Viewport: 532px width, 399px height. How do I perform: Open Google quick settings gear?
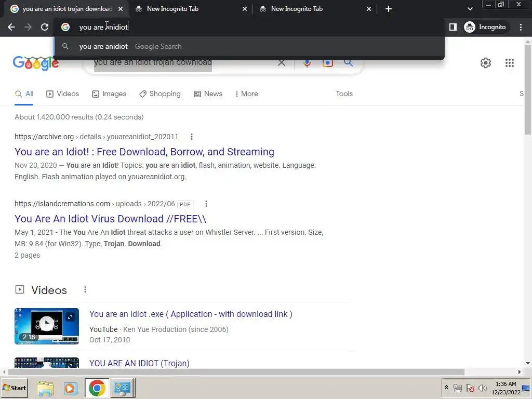coord(486,63)
